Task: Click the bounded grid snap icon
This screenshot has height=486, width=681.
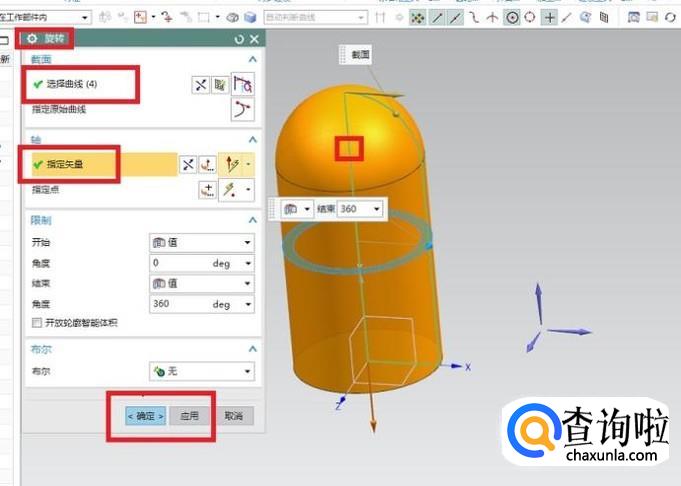Action: pos(604,18)
